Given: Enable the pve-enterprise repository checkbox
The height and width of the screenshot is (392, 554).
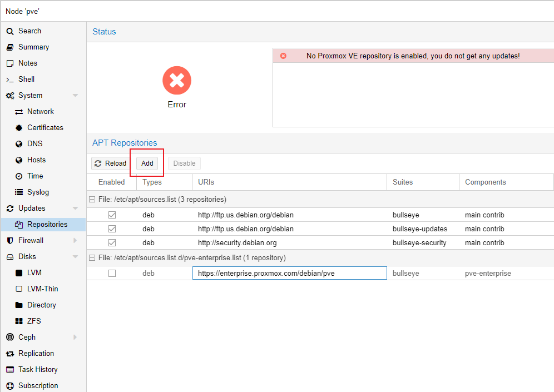Looking at the screenshot, I should pos(112,274).
